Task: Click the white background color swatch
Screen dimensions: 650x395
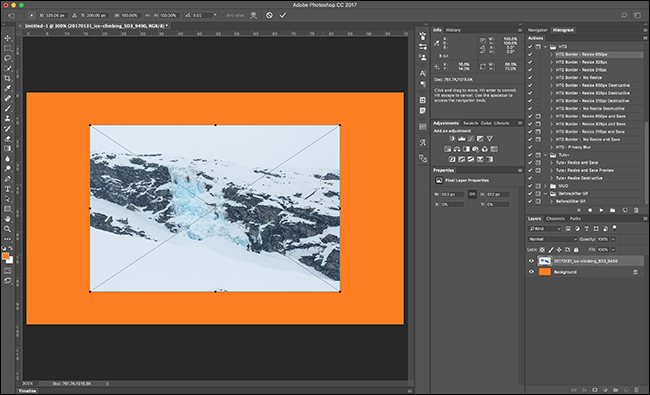Action: [x=10, y=261]
